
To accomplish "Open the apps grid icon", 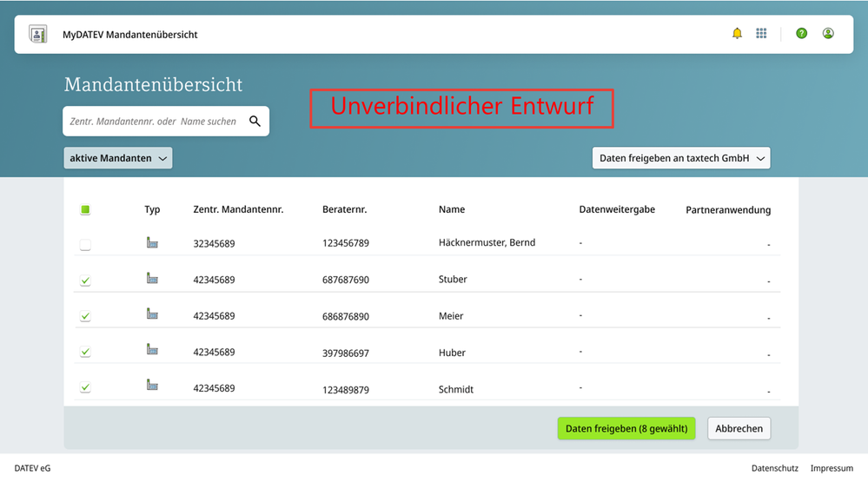I will [x=761, y=33].
